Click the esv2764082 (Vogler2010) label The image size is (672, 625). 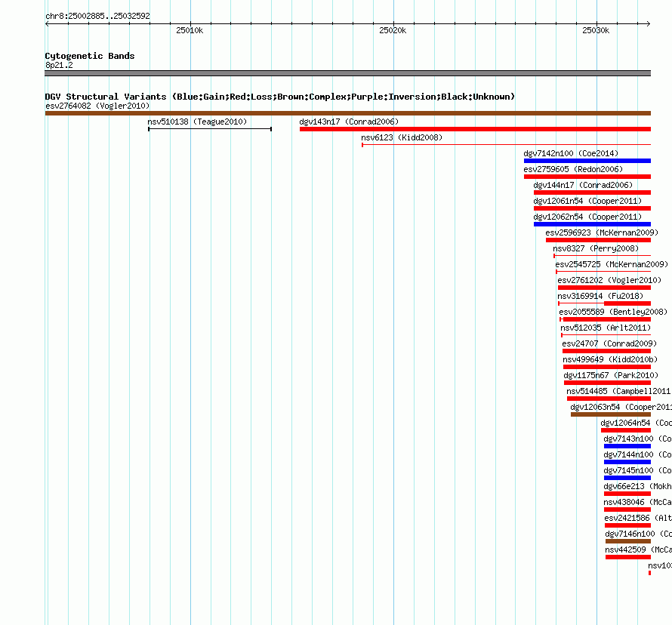pos(97,106)
